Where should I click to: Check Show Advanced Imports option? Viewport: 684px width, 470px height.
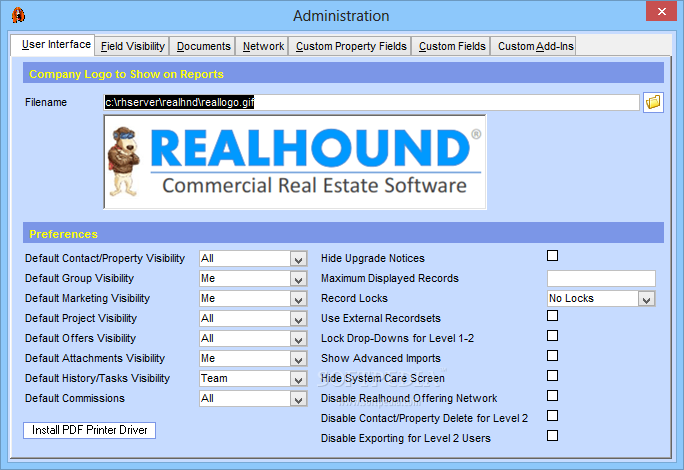552,356
